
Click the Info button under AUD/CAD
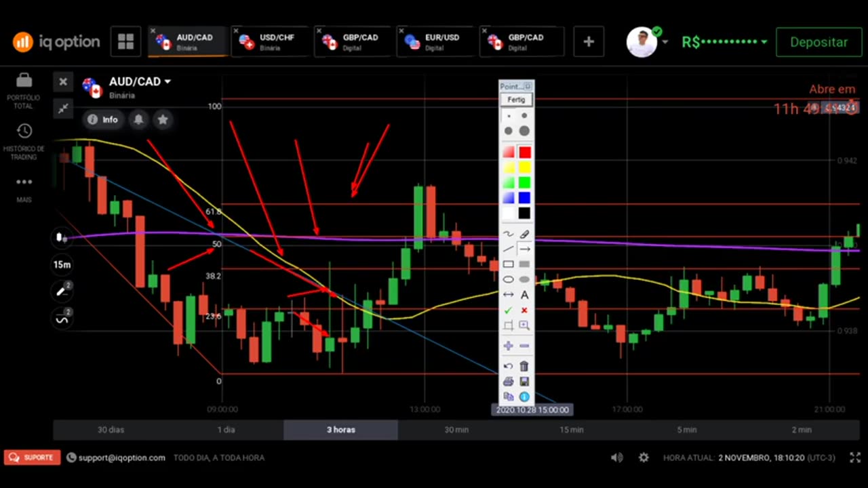tap(103, 119)
